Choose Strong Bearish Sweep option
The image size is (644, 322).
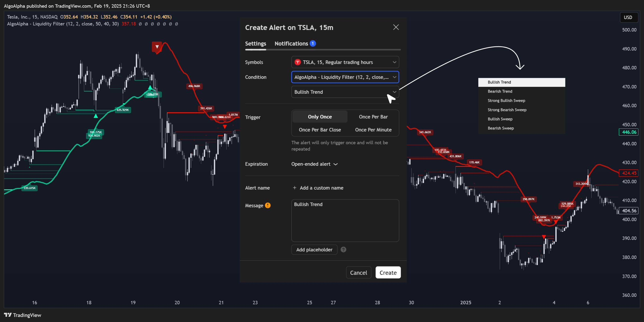coord(521,110)
